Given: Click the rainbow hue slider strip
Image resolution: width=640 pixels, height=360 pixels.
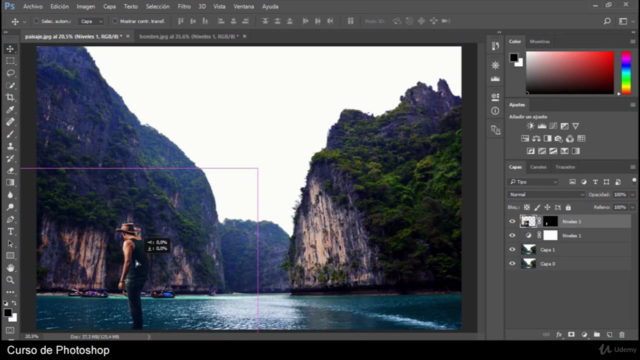Looking at the screenshot, I should 626,73.
